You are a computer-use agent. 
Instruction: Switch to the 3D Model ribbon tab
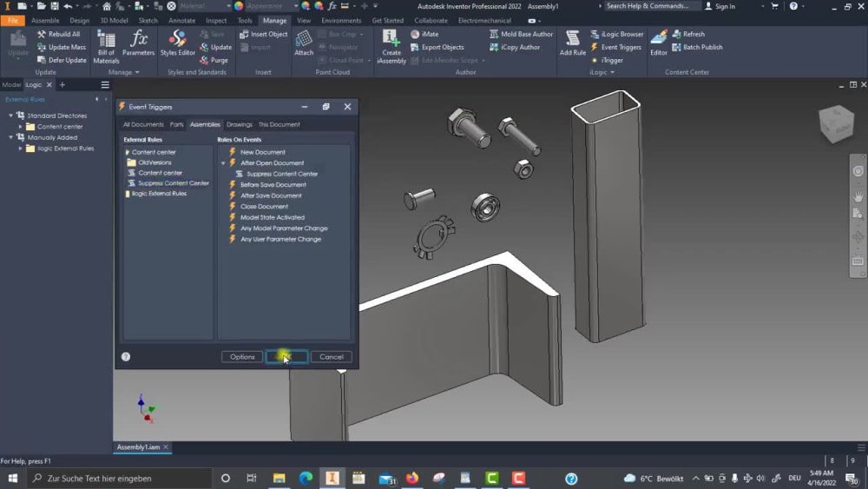pyautogui.click(x=114, y=21)
